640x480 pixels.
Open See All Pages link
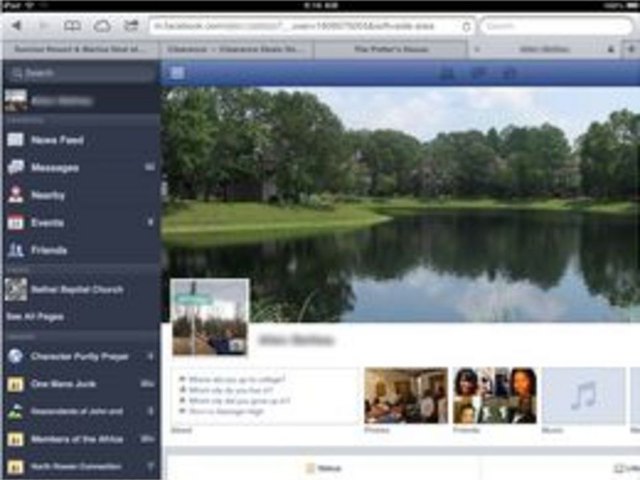[35, 316]
